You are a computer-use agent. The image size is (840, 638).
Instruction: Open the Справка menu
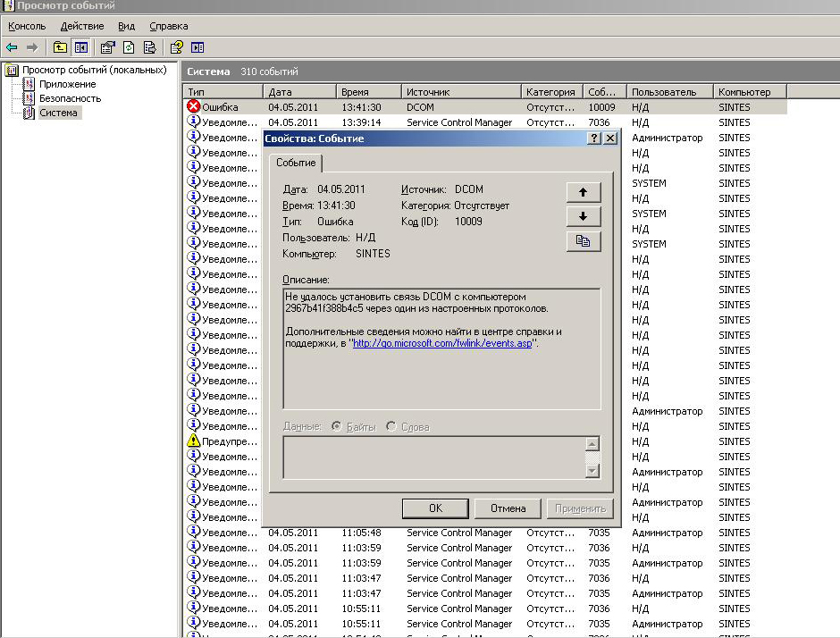(x=169, y=26)
